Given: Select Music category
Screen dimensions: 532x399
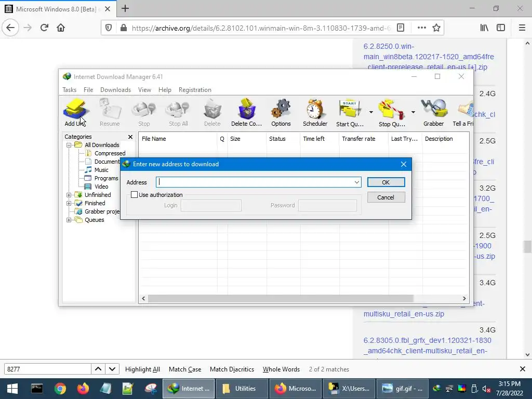Looking at the screenshot, I should tap(101, 170).
